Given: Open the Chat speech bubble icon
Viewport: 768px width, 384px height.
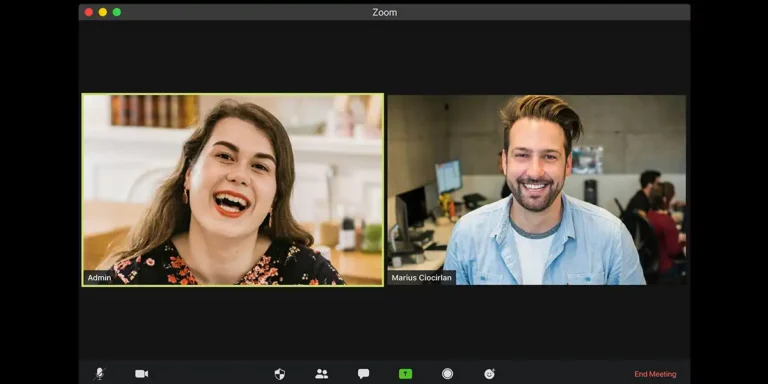Looking at the screenshot, I should (363, 374).
